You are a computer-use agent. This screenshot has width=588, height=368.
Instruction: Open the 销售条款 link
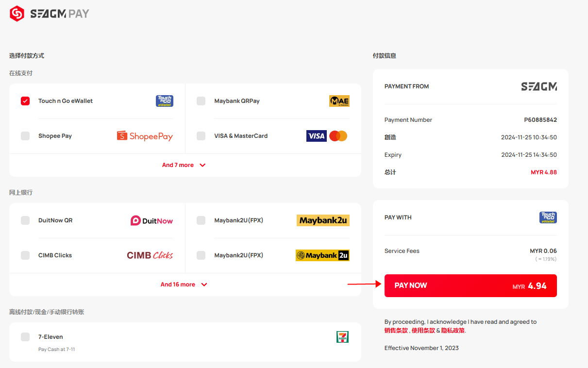396,331
